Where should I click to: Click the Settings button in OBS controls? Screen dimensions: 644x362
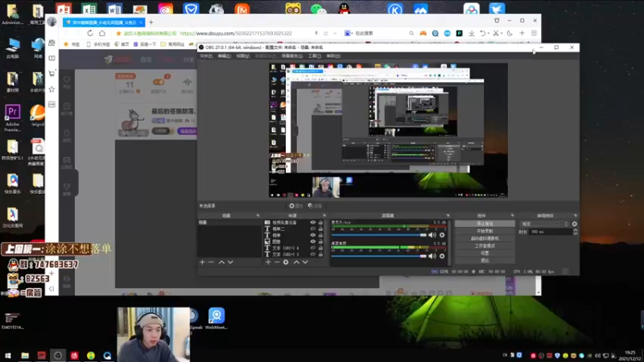pos(485,253)
